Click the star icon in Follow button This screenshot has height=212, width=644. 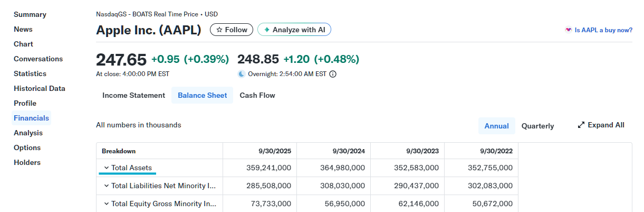coord(219,30)
